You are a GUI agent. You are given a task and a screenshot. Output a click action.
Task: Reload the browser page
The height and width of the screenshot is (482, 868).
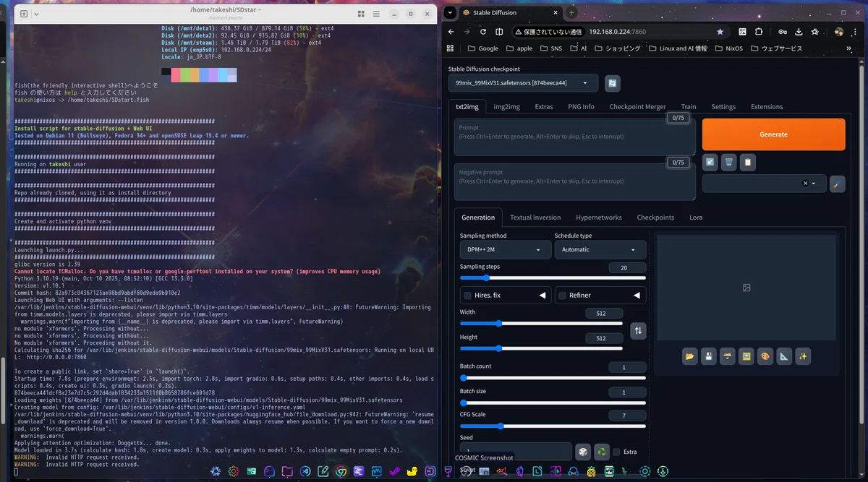tap(482, 32)
